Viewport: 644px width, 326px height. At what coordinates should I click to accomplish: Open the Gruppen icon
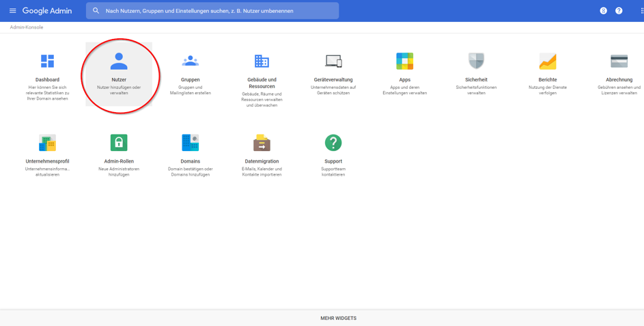(x=190, y=61)
